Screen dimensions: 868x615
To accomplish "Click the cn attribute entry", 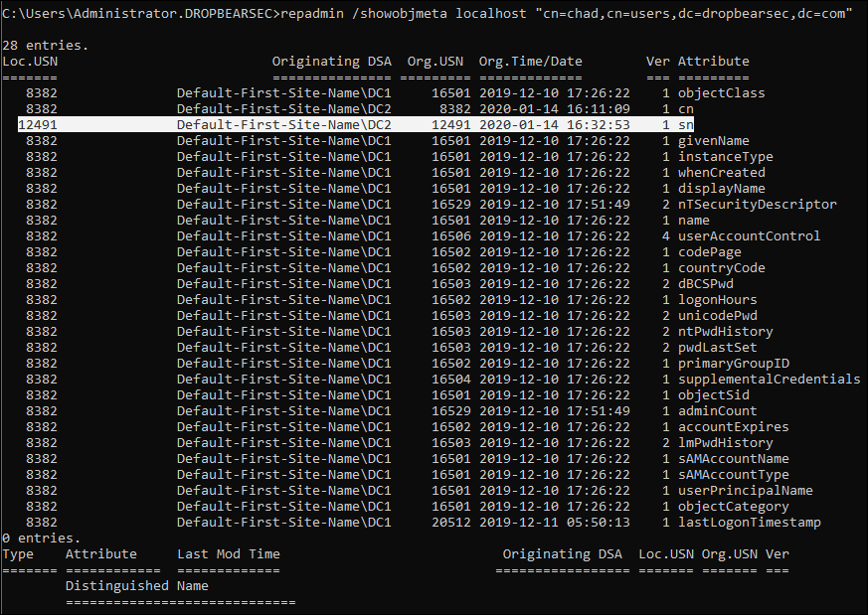I will pos(686,109).
